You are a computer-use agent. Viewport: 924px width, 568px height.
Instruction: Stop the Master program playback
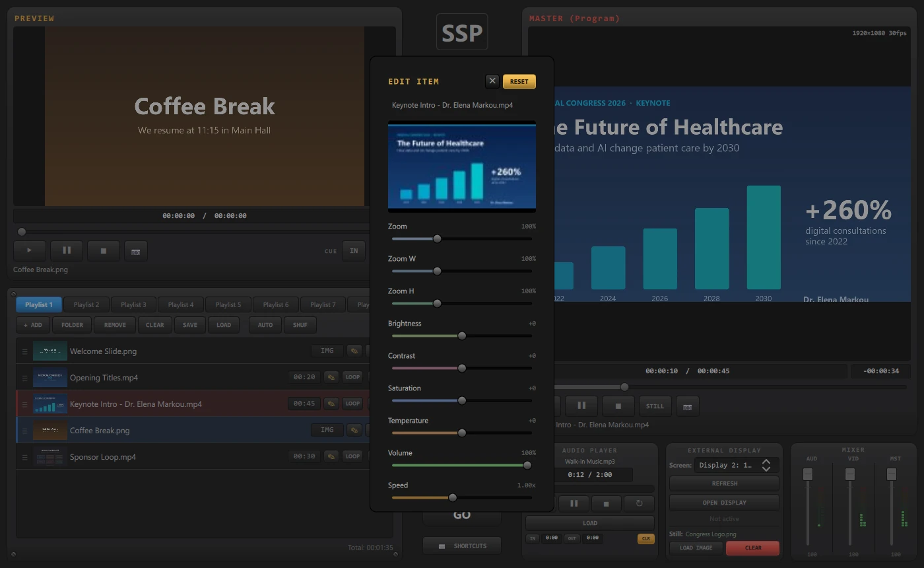pos(618,406)
